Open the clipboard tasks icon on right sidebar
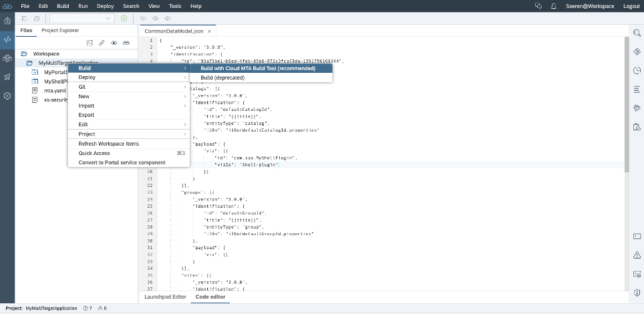This screenshot has width=644, height=314. tap(637, 126)
